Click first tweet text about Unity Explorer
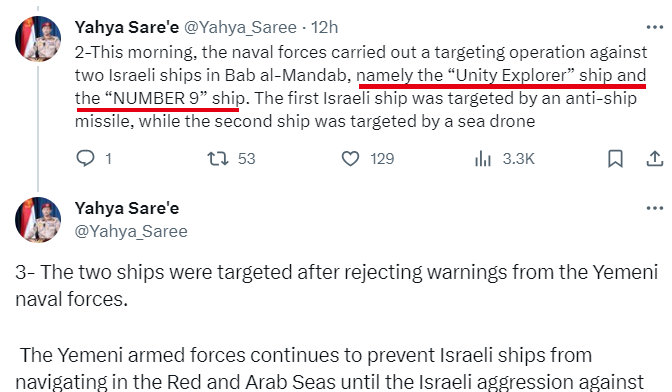 pyautogui.click(x=361, y=87)
